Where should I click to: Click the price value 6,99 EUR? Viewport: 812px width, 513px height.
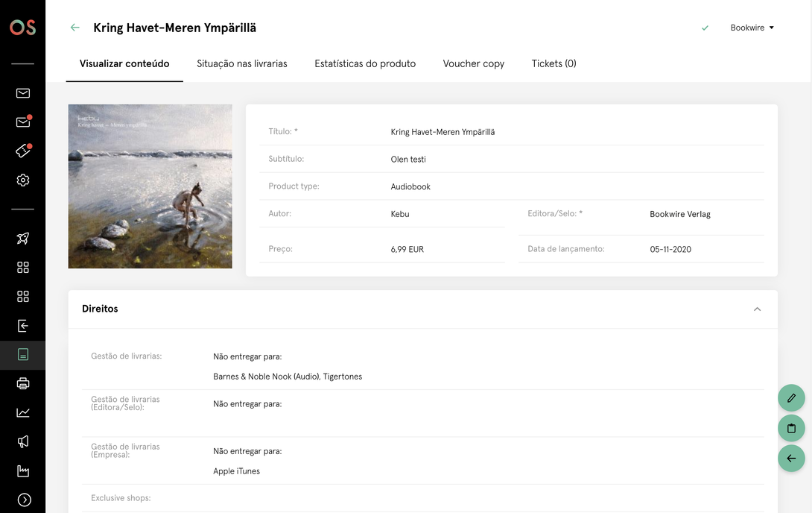pyautogui.click(x=407, y=249)
